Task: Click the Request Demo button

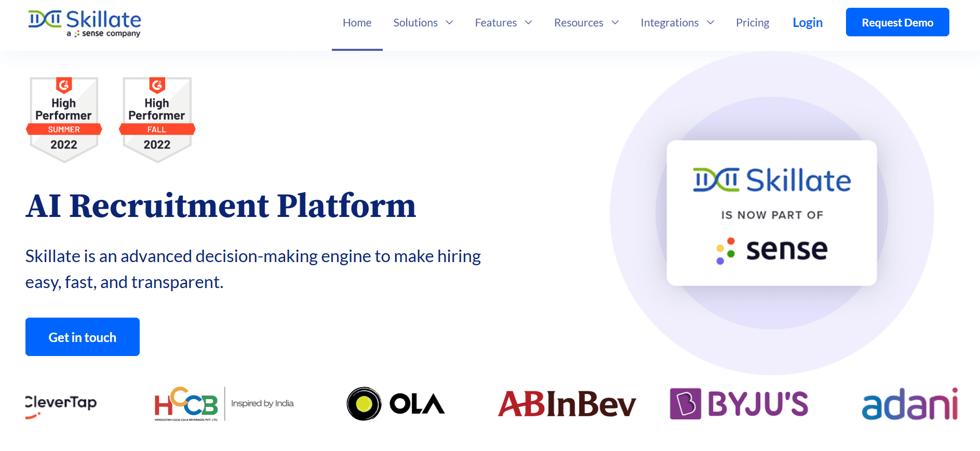Action: click(897, 22)
